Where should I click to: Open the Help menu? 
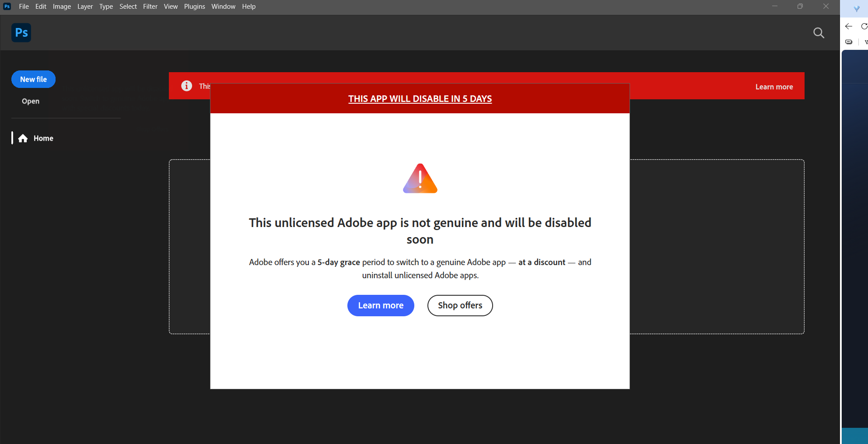(248, 7)
